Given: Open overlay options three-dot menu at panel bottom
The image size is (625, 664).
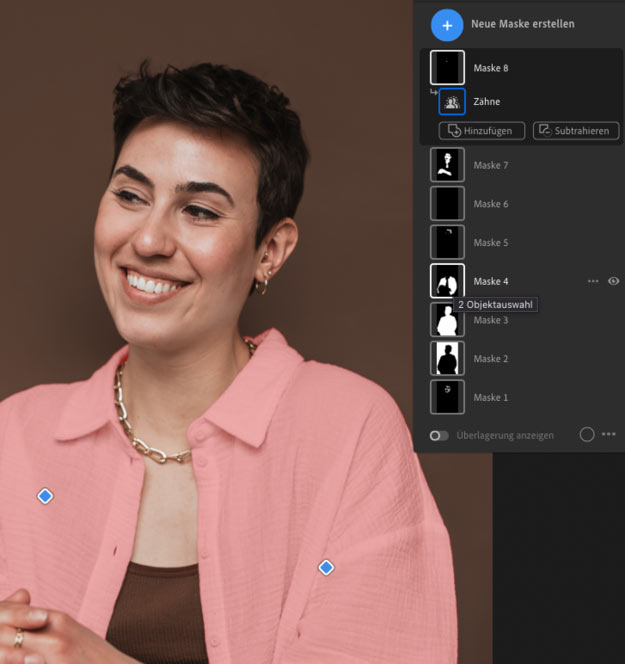Looking at the screenshot, I should click(x=609, y=435).
